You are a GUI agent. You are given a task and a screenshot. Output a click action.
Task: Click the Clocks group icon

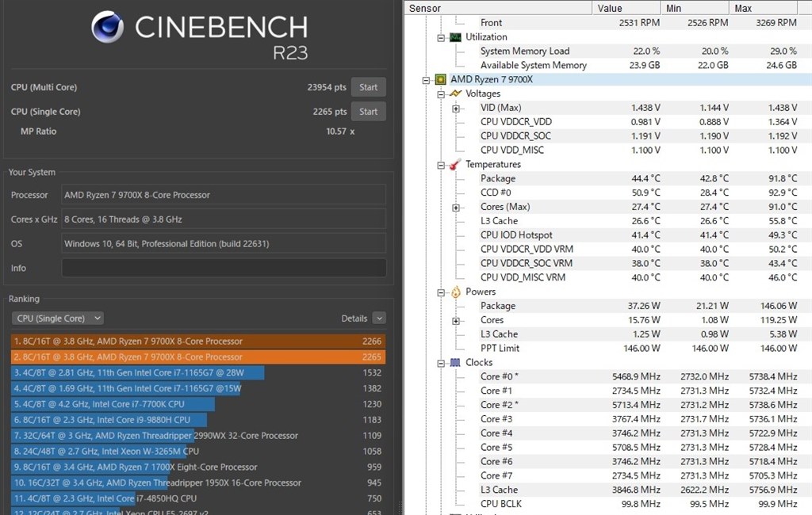[455, 362]
